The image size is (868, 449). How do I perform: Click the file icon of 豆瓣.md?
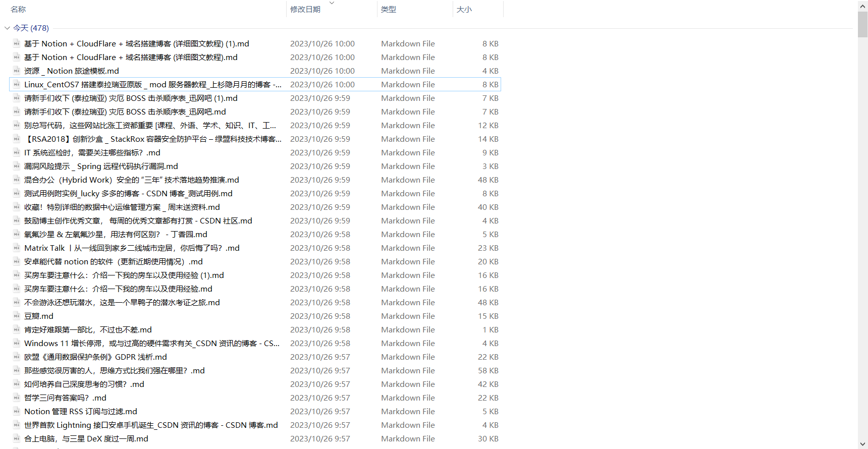click(x=17, y=316)
